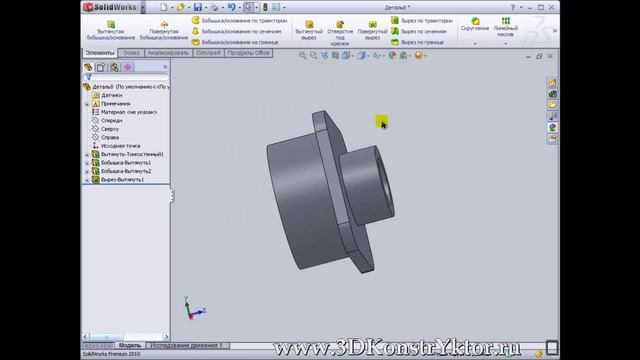Click the Revolved Boss/Base (Повернутая бобышка) tool
640x360 pixels.
164,30
